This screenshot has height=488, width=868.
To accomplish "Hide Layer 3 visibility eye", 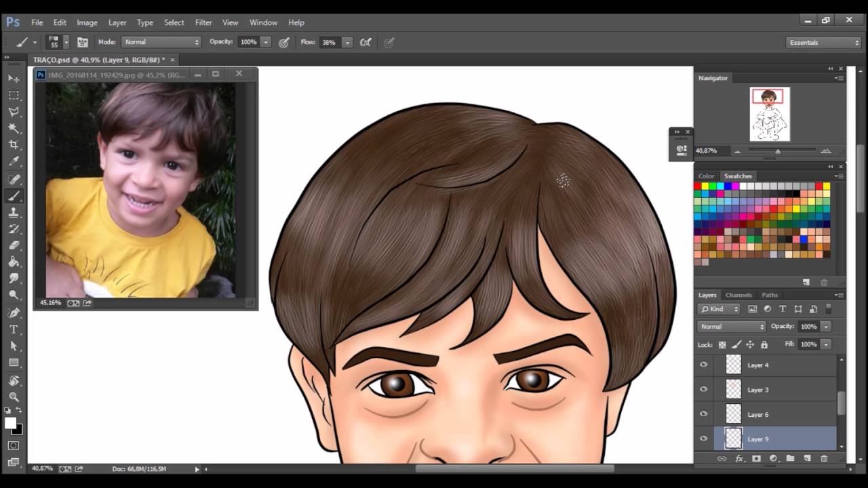I will pyautogui.click(x=704, y=389).
